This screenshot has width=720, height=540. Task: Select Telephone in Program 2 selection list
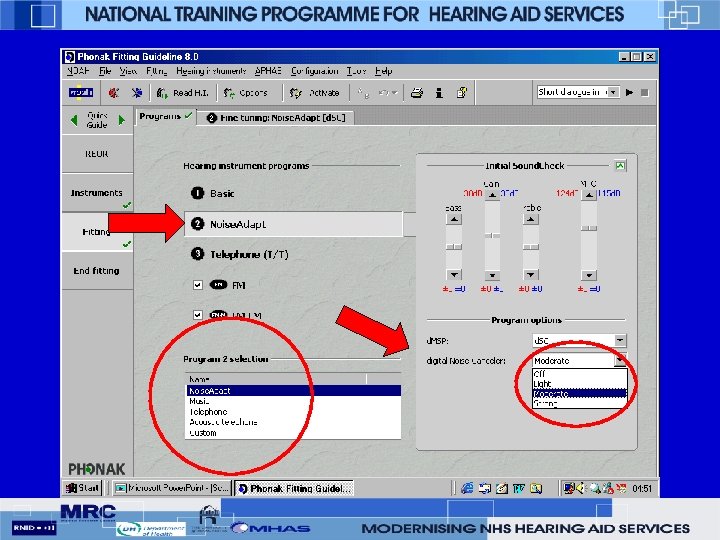pyautogui.click(x=293, y=412)
